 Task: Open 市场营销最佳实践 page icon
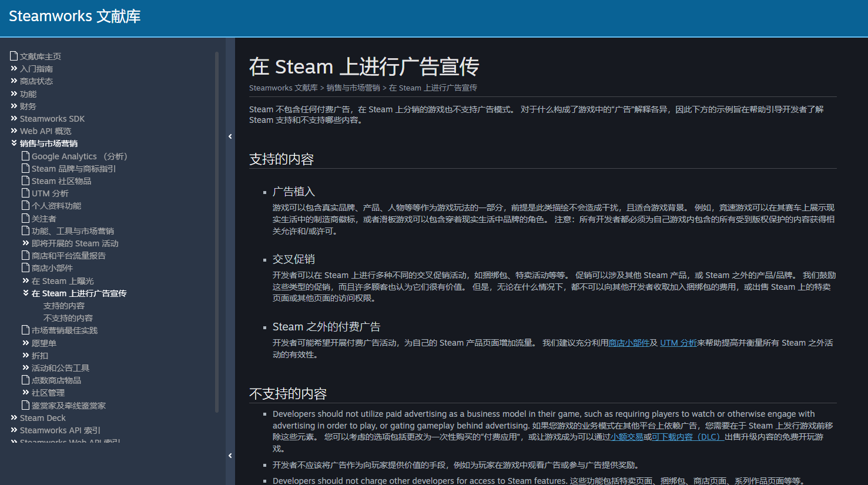coord(26,330)
